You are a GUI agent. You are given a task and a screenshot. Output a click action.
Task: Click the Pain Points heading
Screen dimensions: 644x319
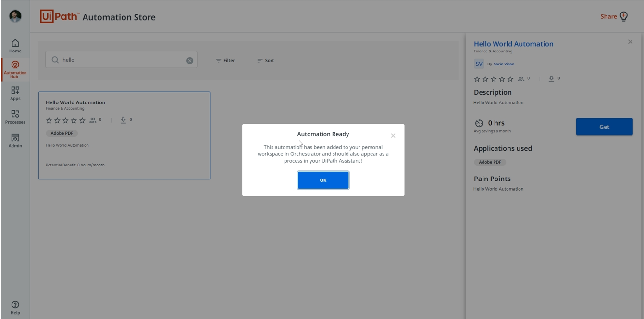coord(492,179)
